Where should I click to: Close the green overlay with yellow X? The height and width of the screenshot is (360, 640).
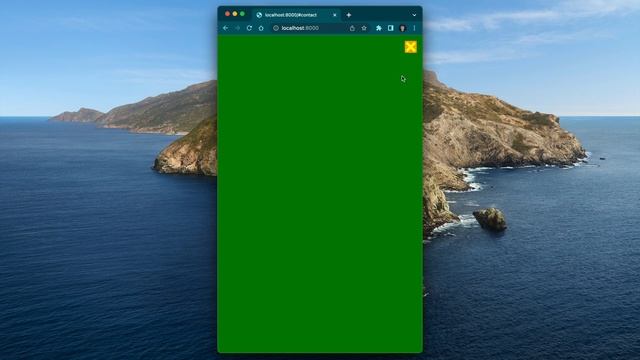point(411,47)
